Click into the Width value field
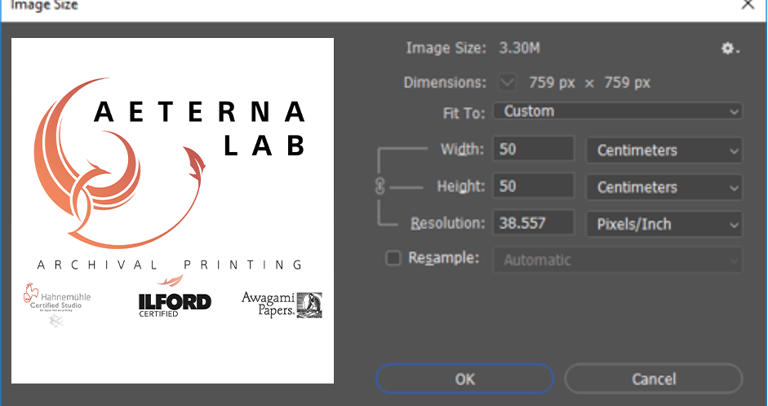Screen dimensions: 768x406 tap(533, 149)
